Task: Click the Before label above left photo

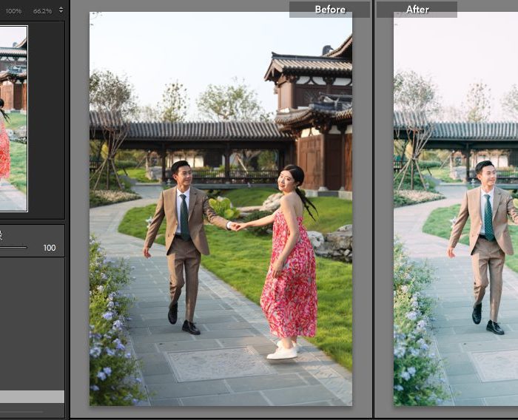Action: tap(329, 10)
